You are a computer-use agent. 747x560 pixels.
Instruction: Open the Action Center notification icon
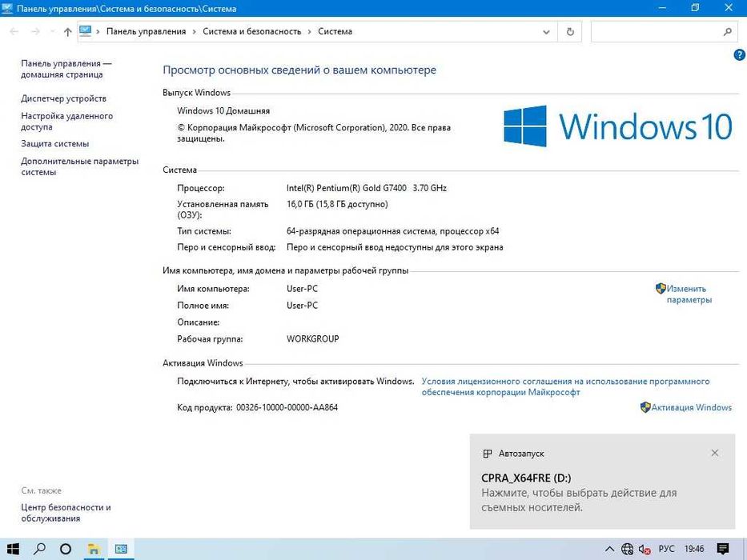point(723,549)
